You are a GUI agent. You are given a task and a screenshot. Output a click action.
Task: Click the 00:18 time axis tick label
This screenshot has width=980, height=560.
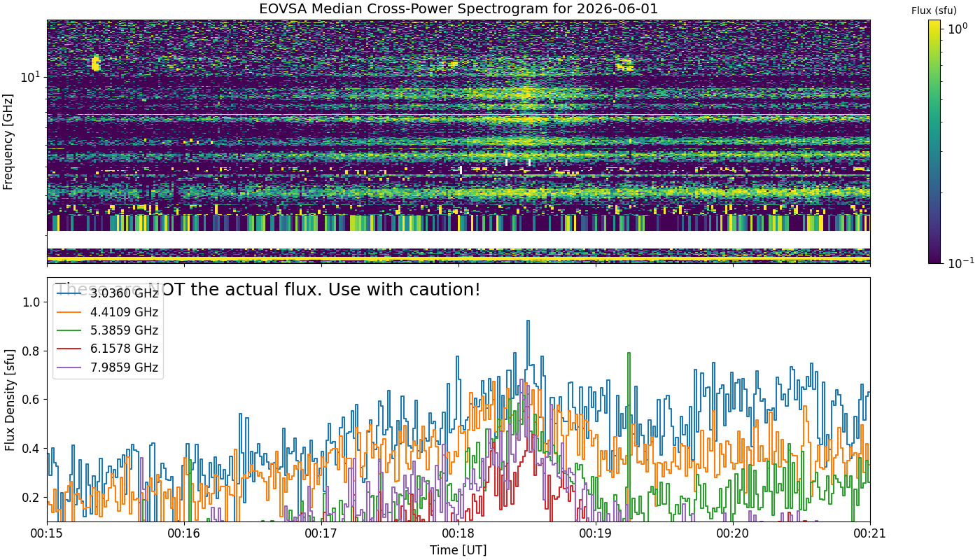pyautogui.click(x=458, y=533)
